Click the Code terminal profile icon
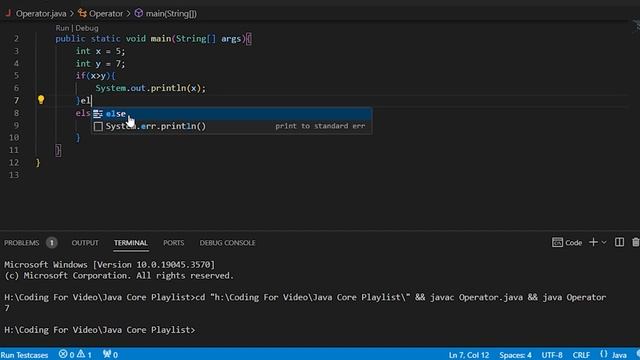This screenshot has height=360, width=640. coord(557,242)
